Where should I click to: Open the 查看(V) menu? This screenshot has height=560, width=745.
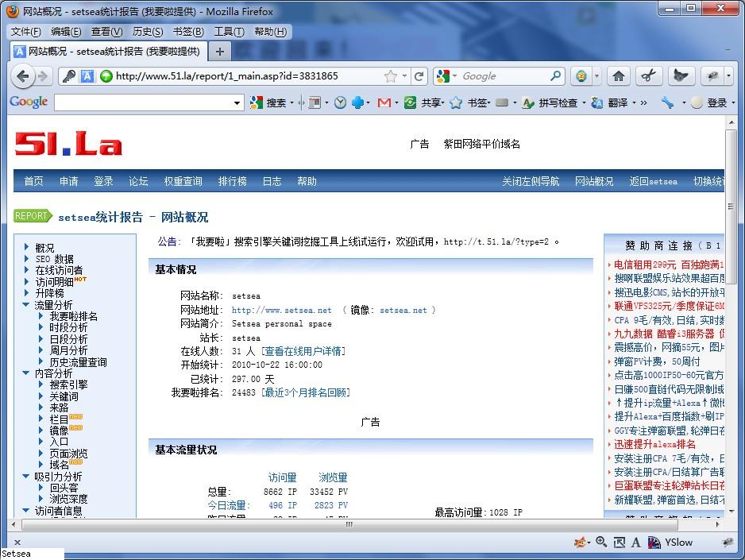coord(107,32)
